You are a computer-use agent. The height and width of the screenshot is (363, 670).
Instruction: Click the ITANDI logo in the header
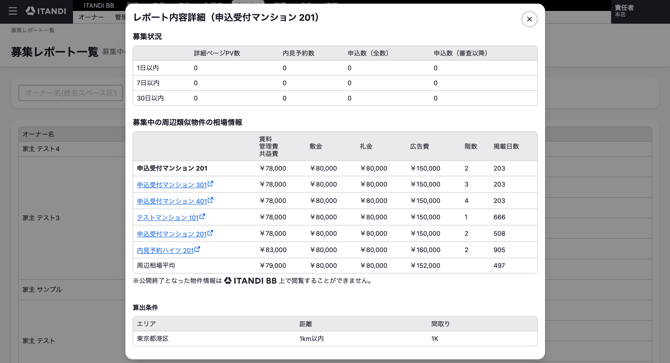tap(46, 11)
